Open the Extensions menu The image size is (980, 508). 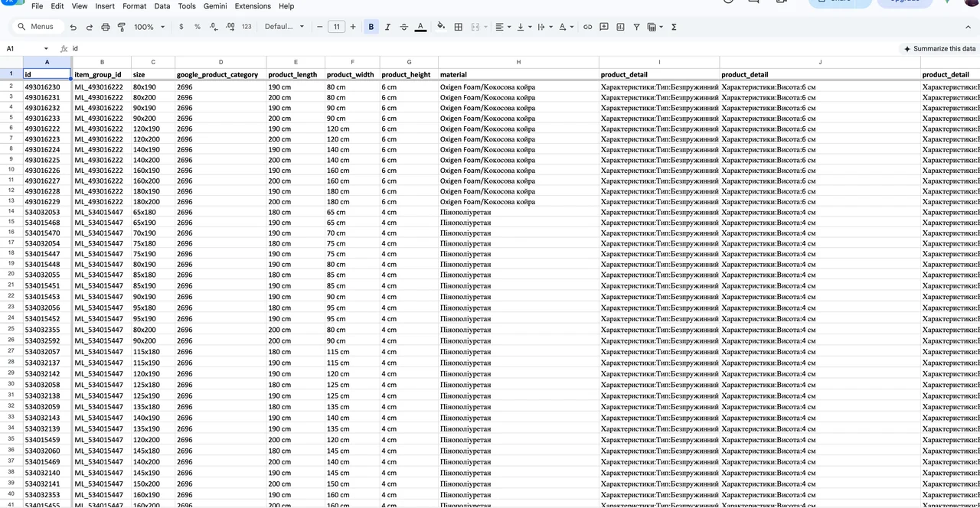253,6
